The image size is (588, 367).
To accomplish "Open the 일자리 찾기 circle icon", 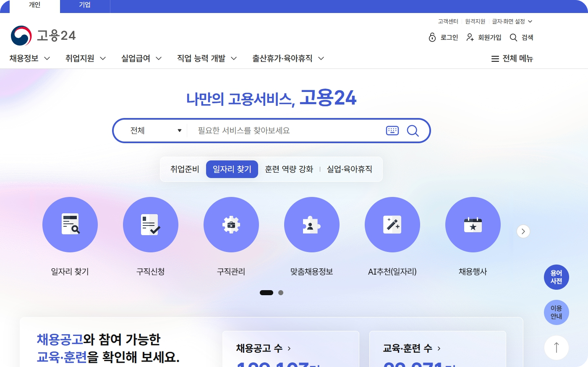I will (x=70, y=225).
